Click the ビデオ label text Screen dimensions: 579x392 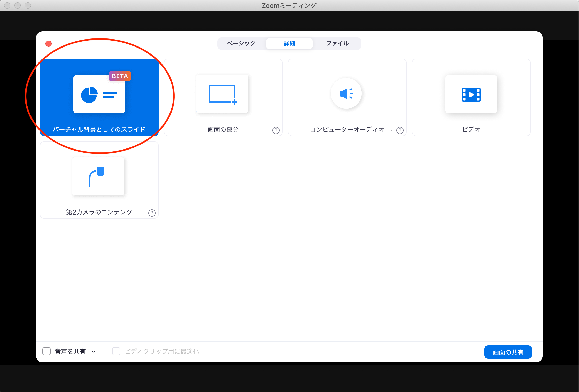pos(471,129)
